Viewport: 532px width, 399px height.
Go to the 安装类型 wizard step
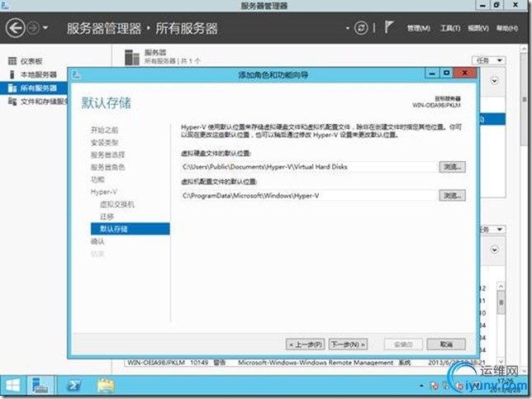click(104, 142)
